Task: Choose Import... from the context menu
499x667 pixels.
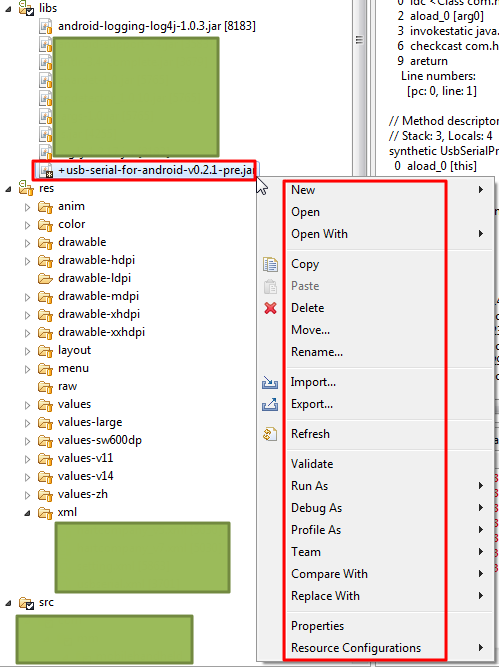Action: pyautogui.click(x=377, y=382)
